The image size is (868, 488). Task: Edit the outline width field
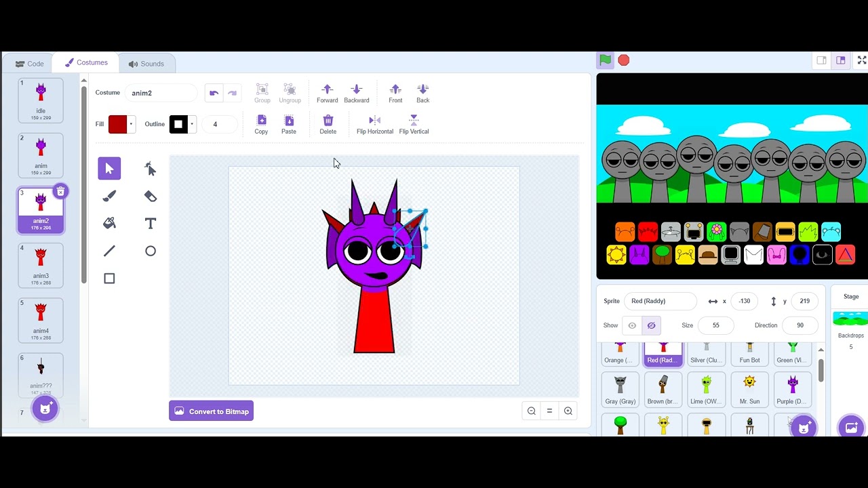tap(221, 124)
